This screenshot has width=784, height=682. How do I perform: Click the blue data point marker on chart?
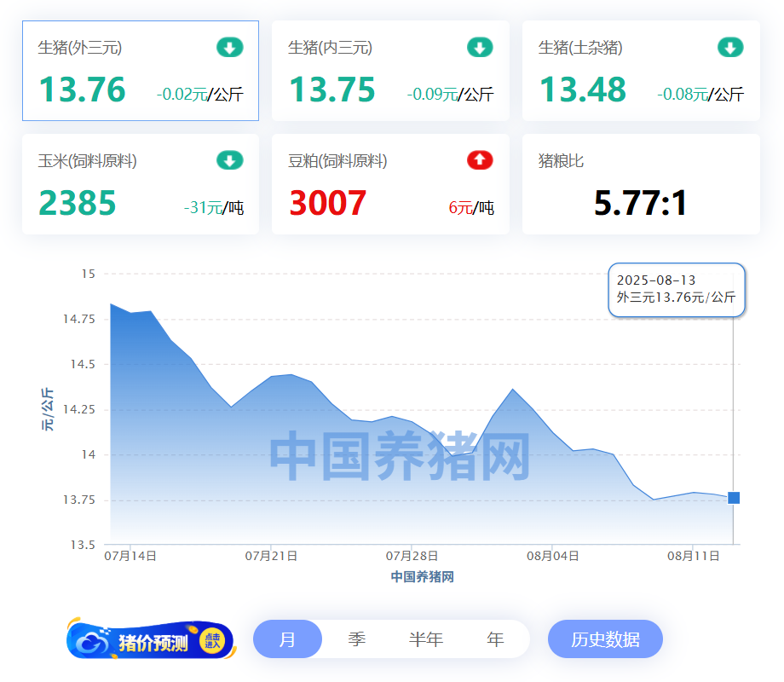[734, 498]
